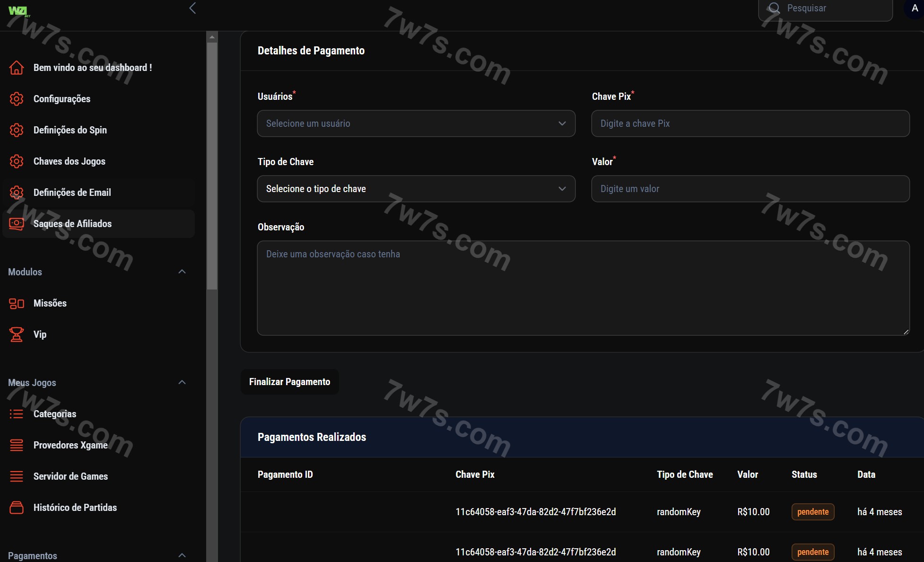Click the Vip trophy icon
The image size is (924, 562).
(17, 334)
